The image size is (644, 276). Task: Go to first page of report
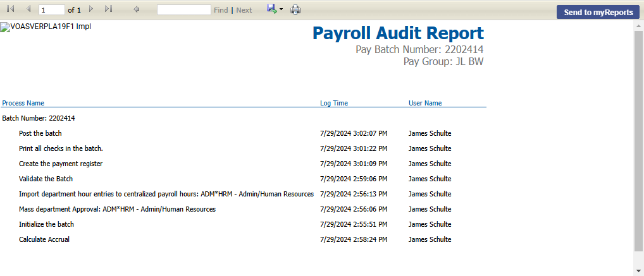click(11, 9)
